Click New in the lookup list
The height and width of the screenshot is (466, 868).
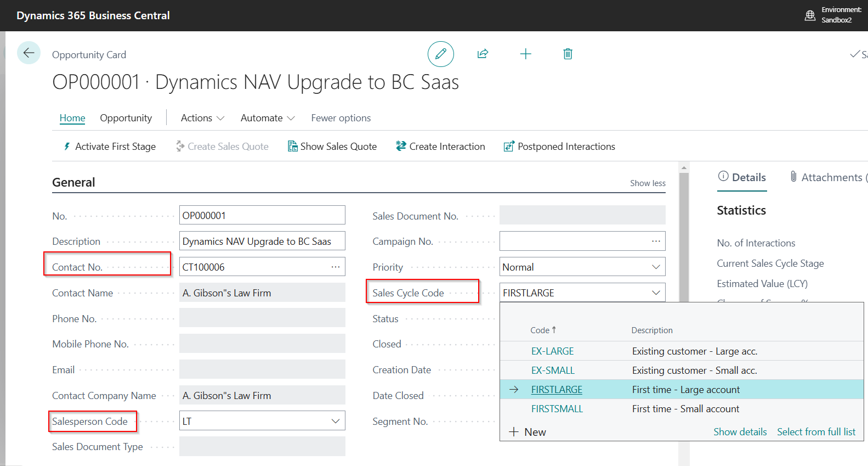[527, 432]
